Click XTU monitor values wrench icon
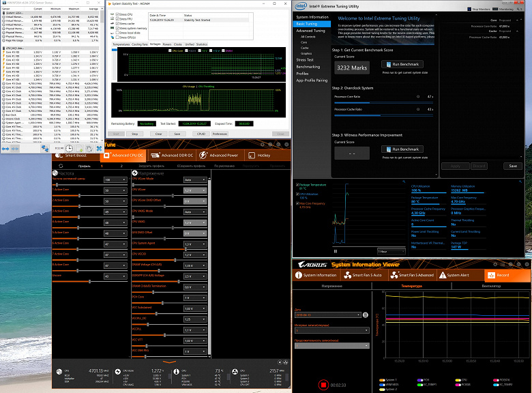Image resolution: width=532 pixels, height=393 pixels. [x=520, y=181]
